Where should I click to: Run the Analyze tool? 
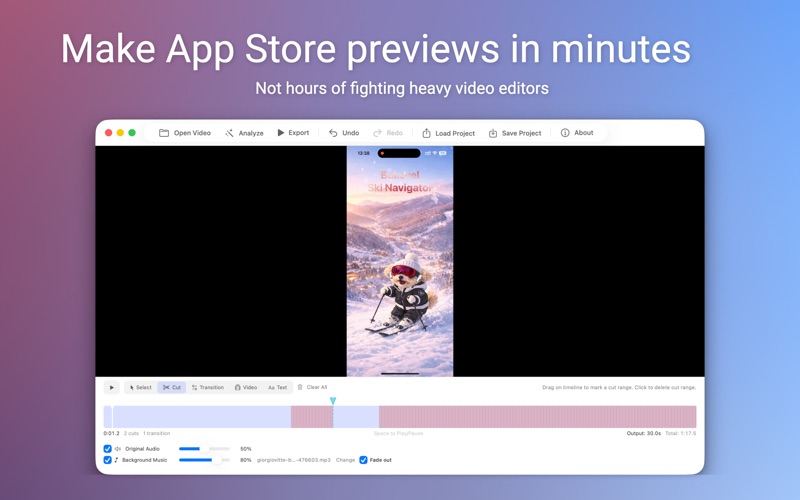click(x=244, y=133)
